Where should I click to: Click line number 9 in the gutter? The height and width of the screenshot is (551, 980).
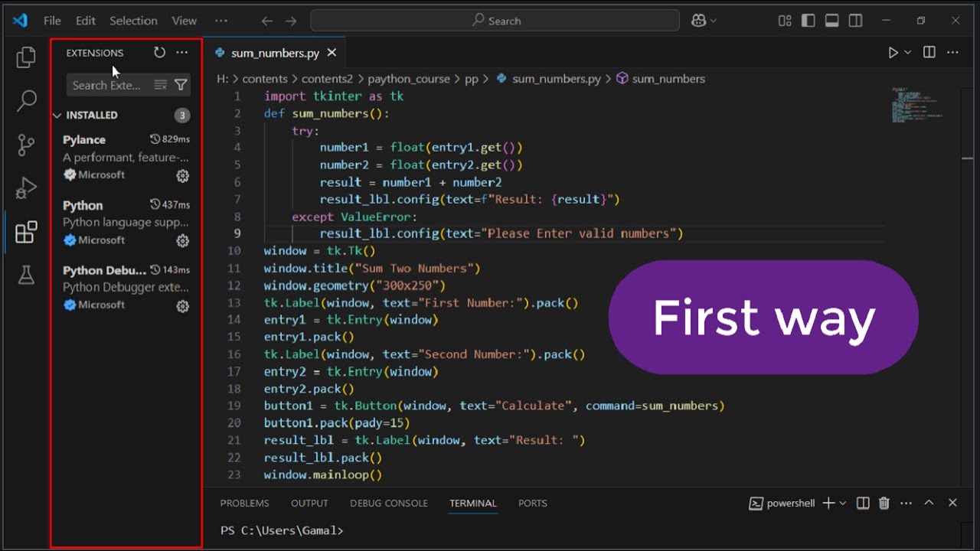click(237, 233)
